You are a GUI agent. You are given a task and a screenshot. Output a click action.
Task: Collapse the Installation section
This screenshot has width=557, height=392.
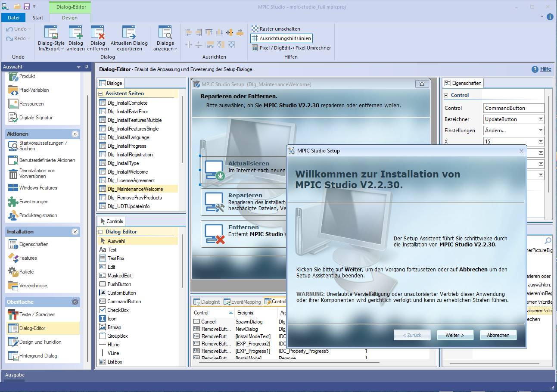tap(75, 232)
